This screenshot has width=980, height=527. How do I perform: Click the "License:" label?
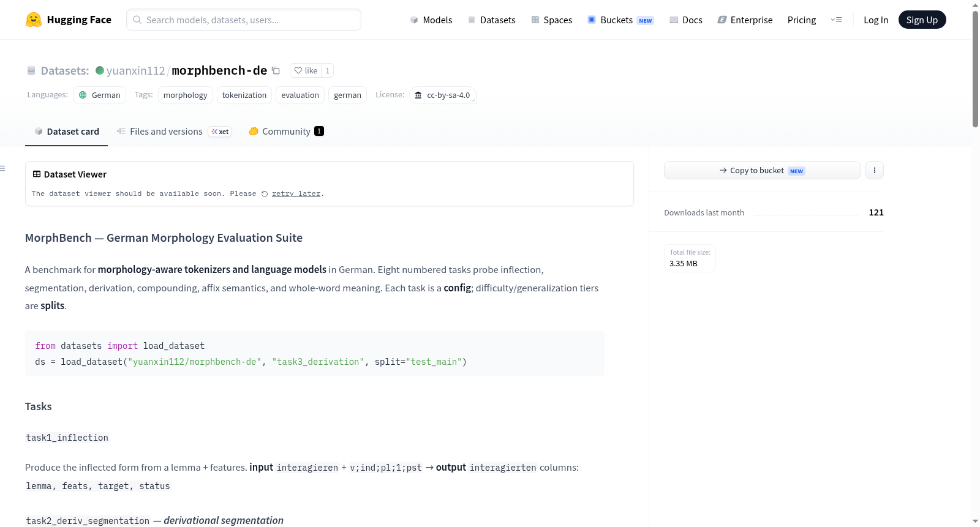pyautogui.click(x=390, y=95)
